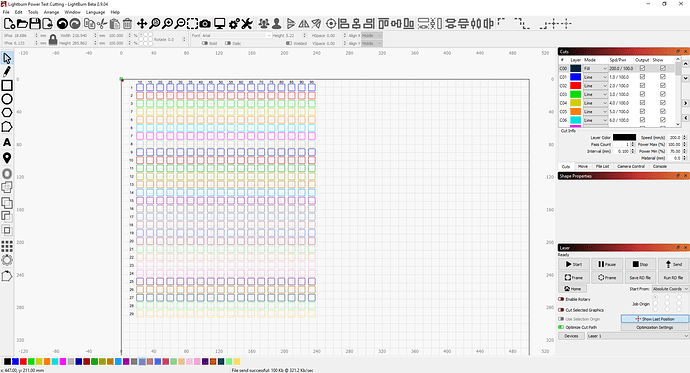Switch to the Camera Control tab

[x=631, y=166]
